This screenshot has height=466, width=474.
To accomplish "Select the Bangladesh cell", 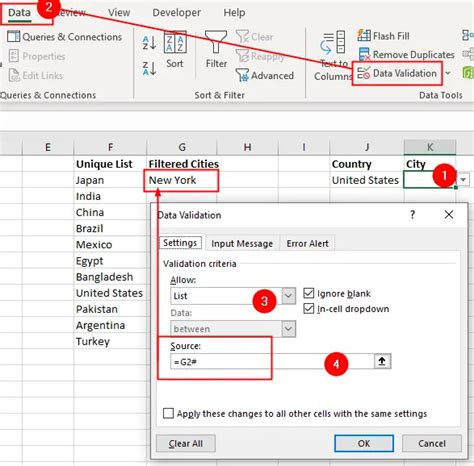I will [110, 277].
